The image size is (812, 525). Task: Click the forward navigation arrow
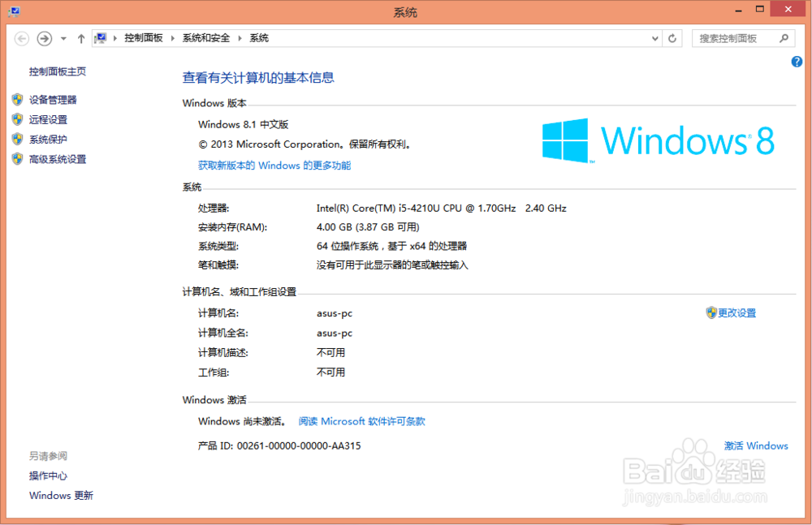click(x=45, y=38)
